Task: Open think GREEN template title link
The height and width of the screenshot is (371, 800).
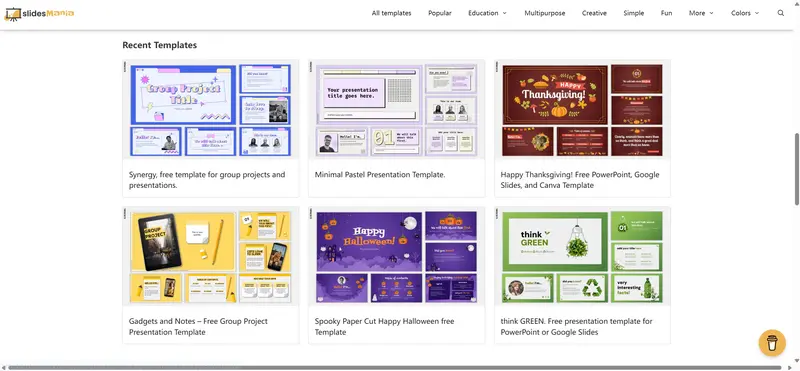Action: tap(576, 327)
